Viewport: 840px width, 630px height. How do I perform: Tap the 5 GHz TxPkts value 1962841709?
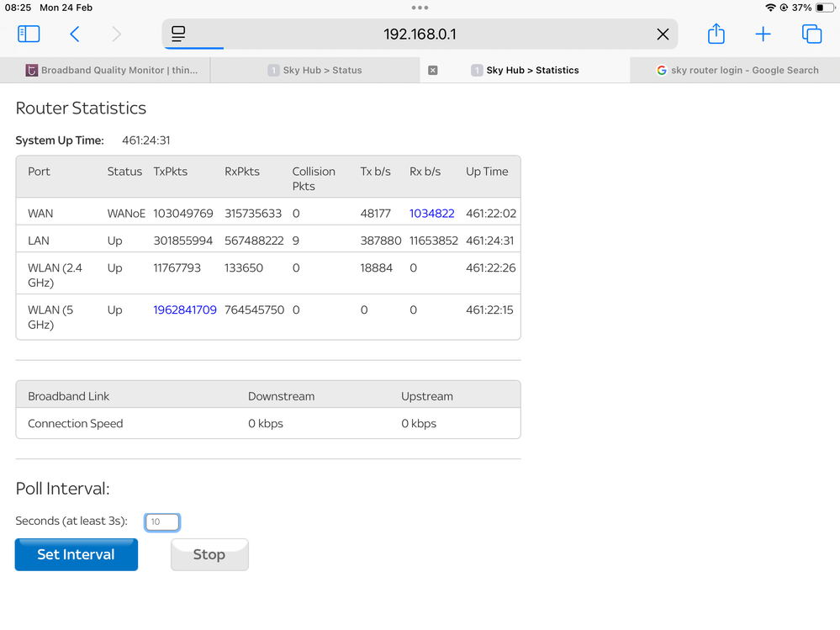click(x=185, y=310)
